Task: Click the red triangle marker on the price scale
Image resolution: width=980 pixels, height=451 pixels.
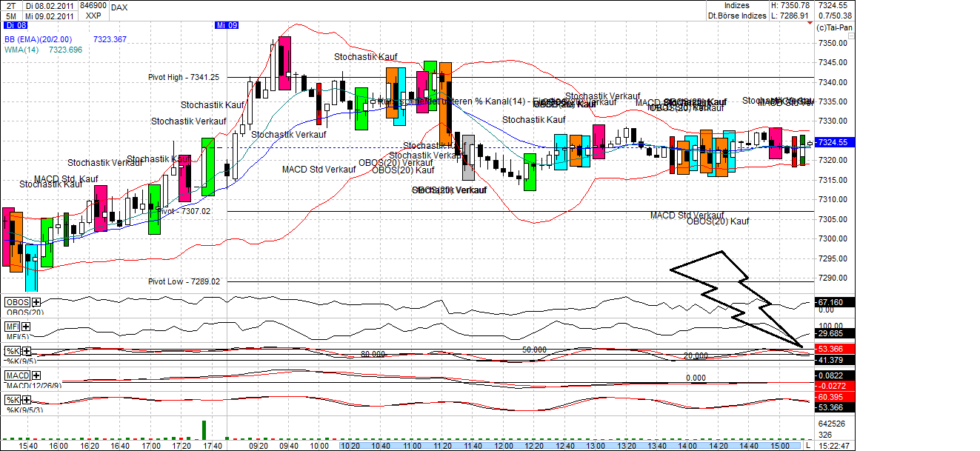Action: 810,22
